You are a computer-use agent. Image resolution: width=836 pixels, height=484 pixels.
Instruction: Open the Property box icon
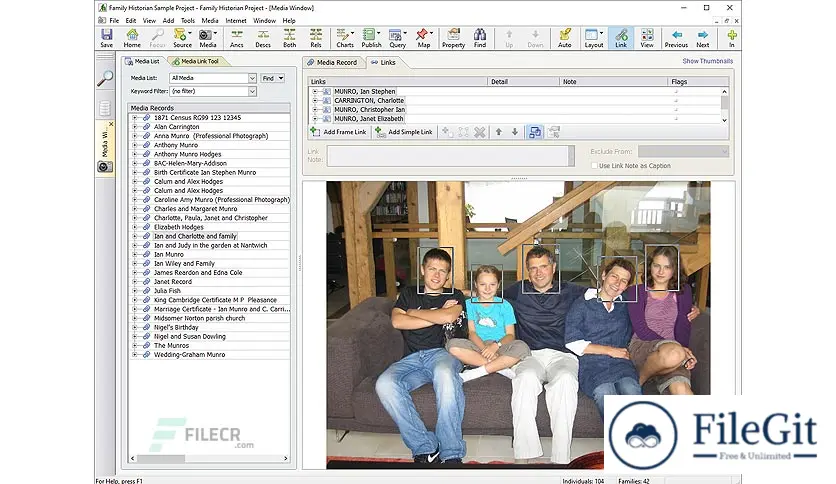(x=453, y=38)
